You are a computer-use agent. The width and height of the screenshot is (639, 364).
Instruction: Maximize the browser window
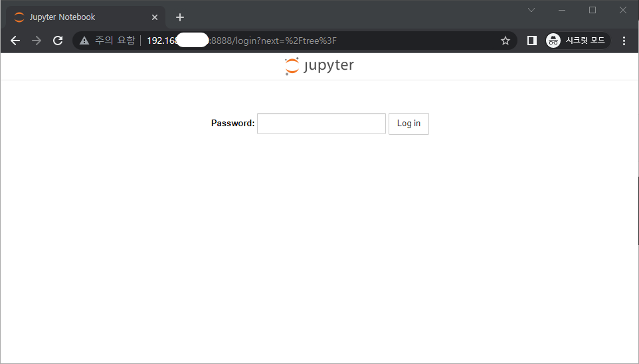(x=593, y=10)
